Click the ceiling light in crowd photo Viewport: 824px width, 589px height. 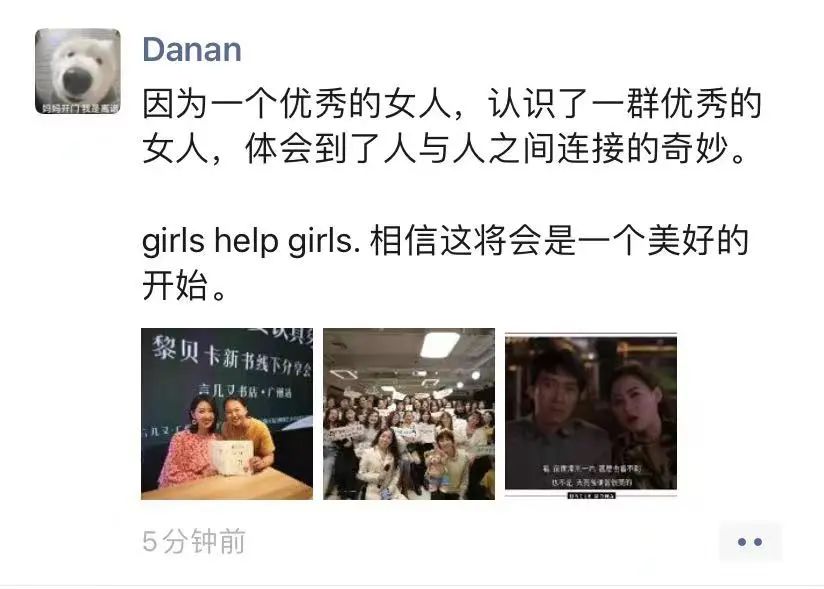tap(440, 344)
